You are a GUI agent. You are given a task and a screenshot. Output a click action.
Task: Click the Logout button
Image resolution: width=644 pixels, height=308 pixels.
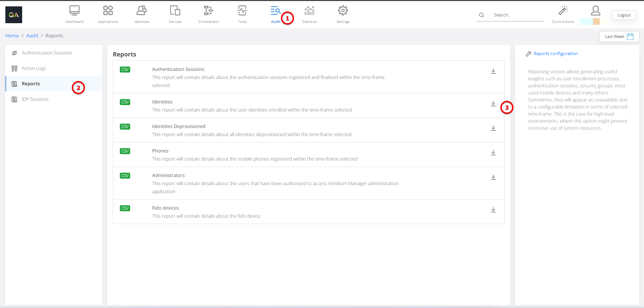point(624,15)
